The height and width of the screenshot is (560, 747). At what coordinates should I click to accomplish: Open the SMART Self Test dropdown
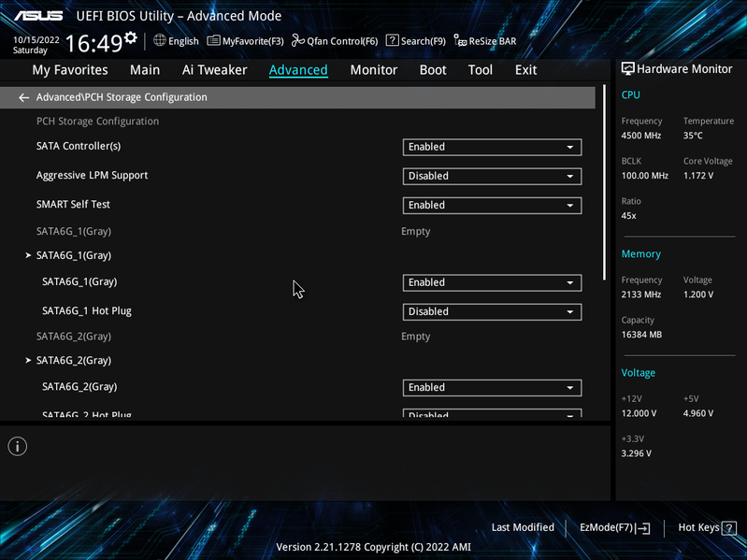point(492,206)
